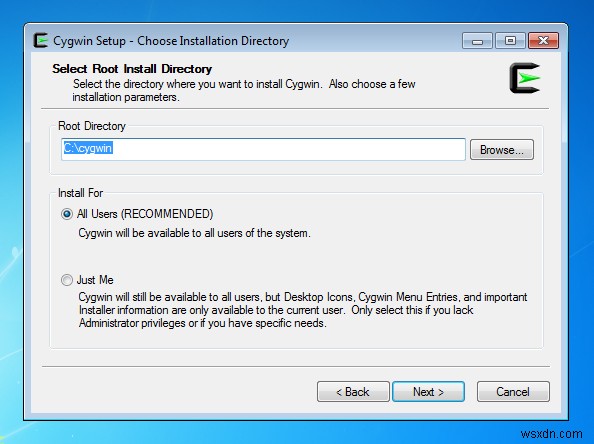Click the window title 'Cygwin Setup - Choose Installation Directory'
This screenshot has width=594, height=444.
coord(171,41)
